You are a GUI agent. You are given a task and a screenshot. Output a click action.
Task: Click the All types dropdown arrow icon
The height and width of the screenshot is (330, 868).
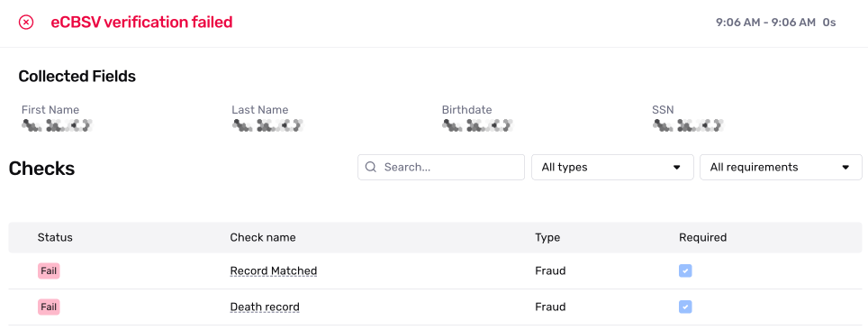(x=676, y=168)
